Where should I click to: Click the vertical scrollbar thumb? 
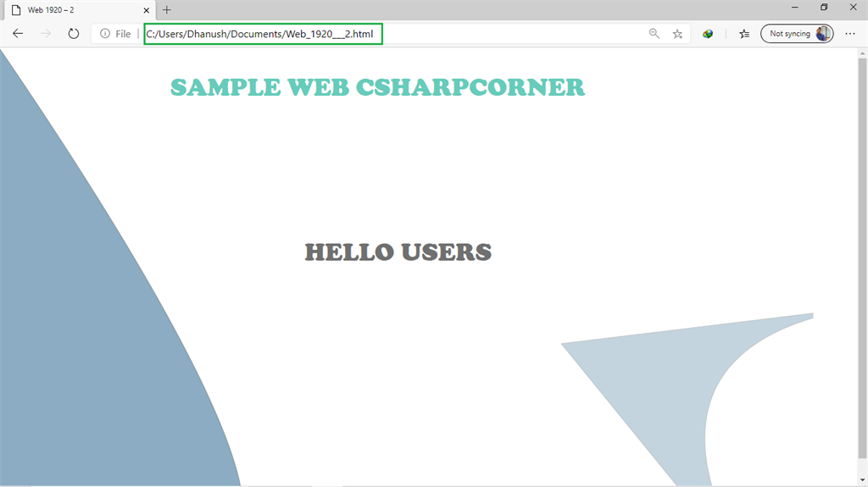(862, 257)
